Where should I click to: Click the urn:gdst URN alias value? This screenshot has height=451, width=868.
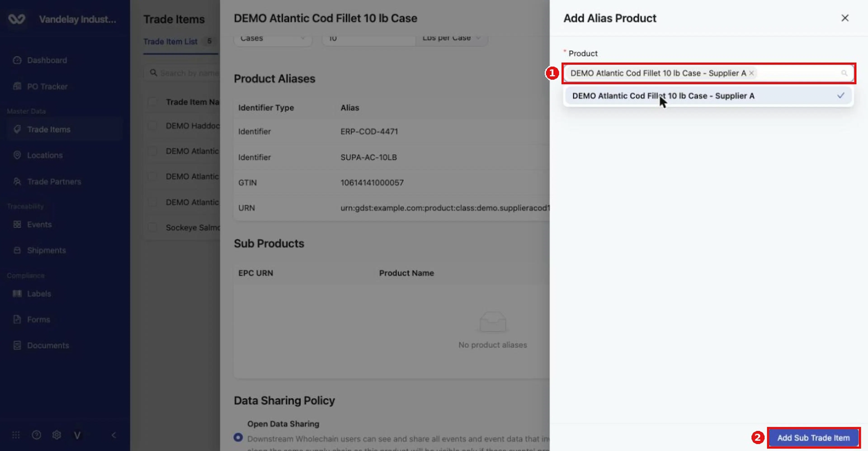(445, 208)
